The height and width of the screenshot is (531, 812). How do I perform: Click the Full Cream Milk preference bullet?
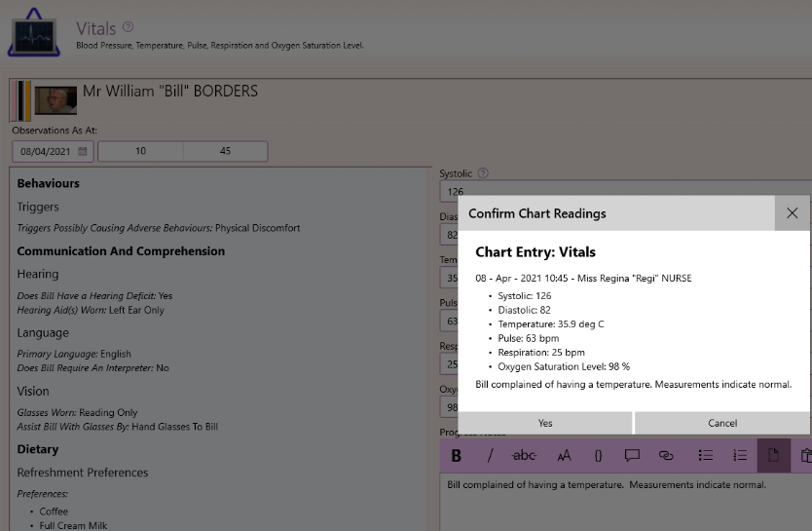click(73, 525)
